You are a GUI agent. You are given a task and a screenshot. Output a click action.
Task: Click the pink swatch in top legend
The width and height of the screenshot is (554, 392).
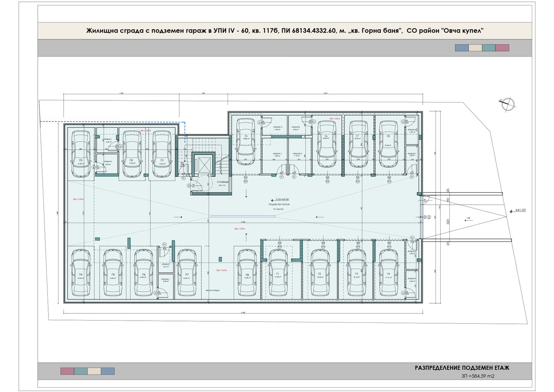(x=502, y=48)
